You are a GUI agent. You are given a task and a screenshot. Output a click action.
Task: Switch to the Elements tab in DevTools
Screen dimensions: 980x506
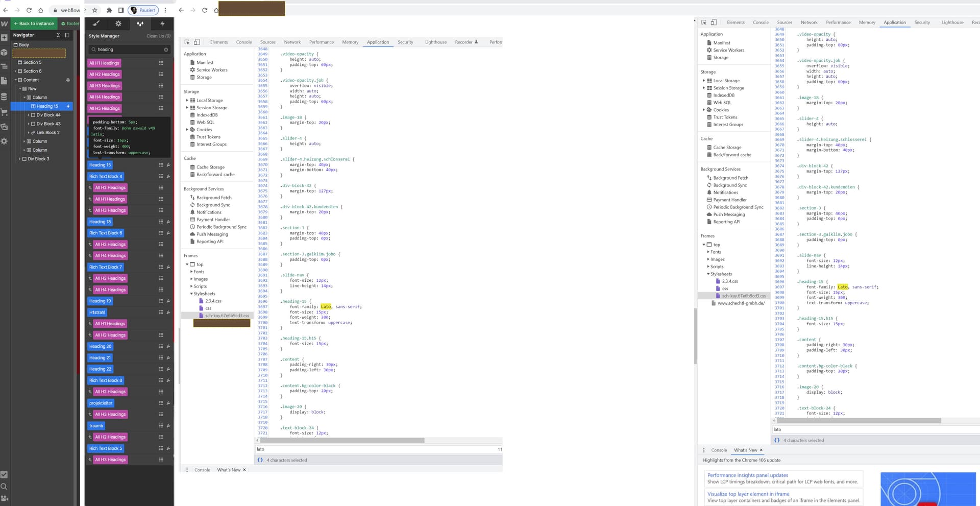pos(218,42)
